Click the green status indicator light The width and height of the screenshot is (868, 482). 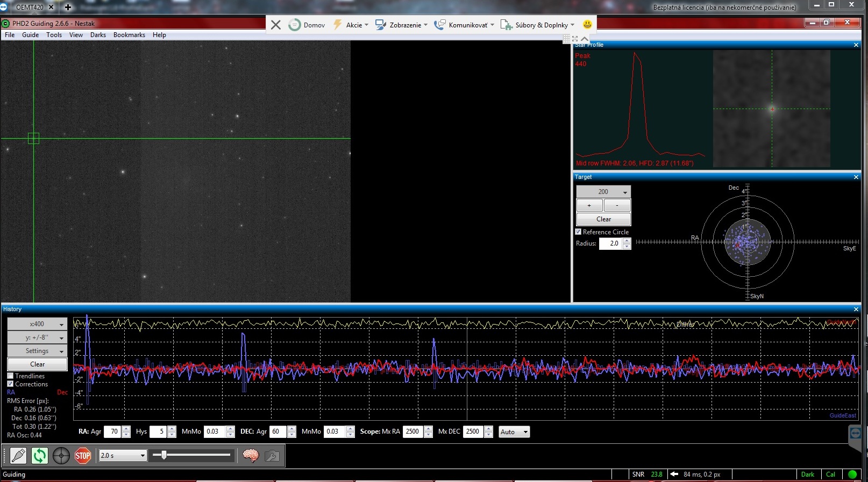(852, 474)
